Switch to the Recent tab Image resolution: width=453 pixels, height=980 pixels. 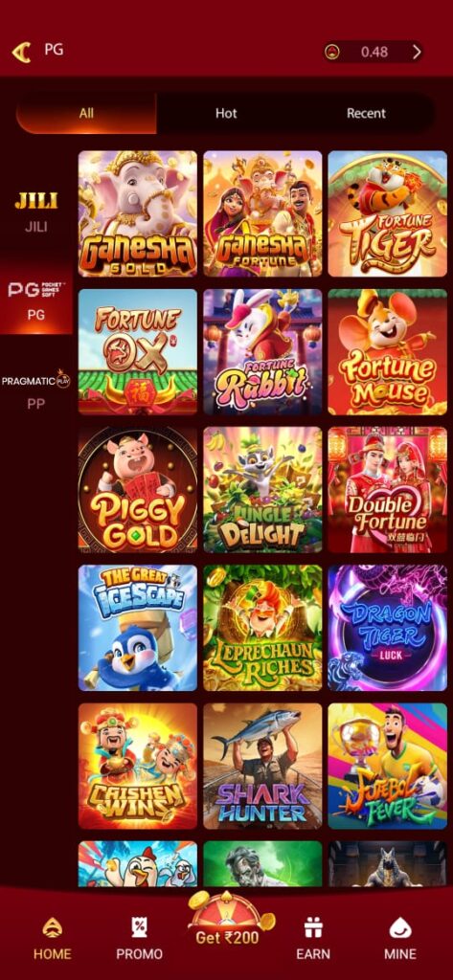(366, 113)
